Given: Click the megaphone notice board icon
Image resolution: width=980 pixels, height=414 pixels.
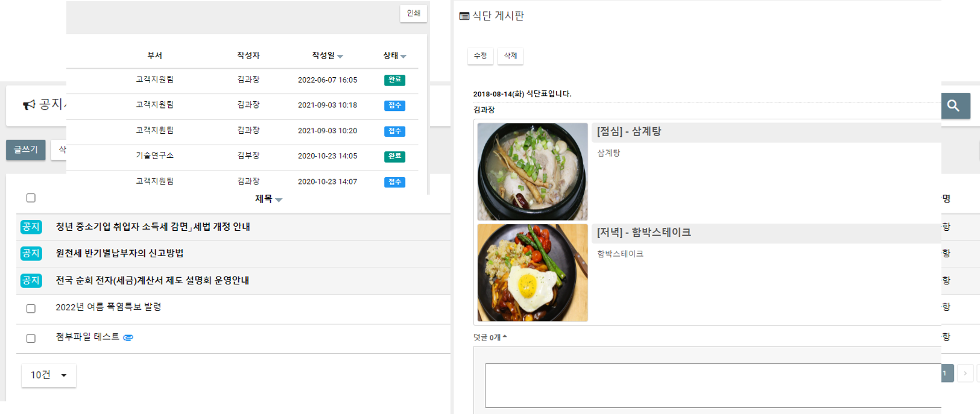Looking at the screenshot, I should click(29, 105).
